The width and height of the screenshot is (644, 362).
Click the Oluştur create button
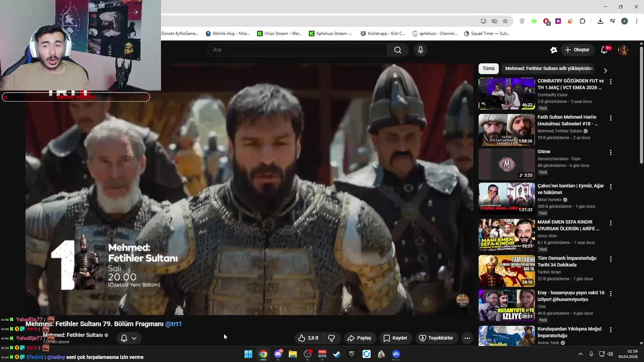577,50
